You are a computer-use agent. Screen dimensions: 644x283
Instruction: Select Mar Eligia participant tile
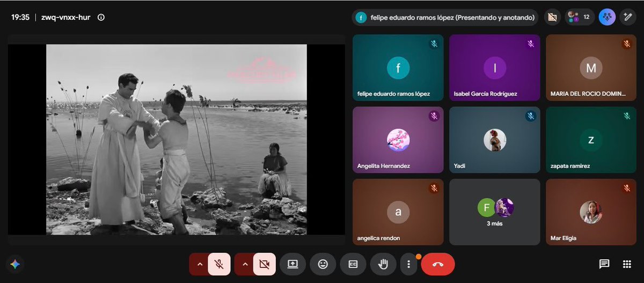tap(591, 212)
